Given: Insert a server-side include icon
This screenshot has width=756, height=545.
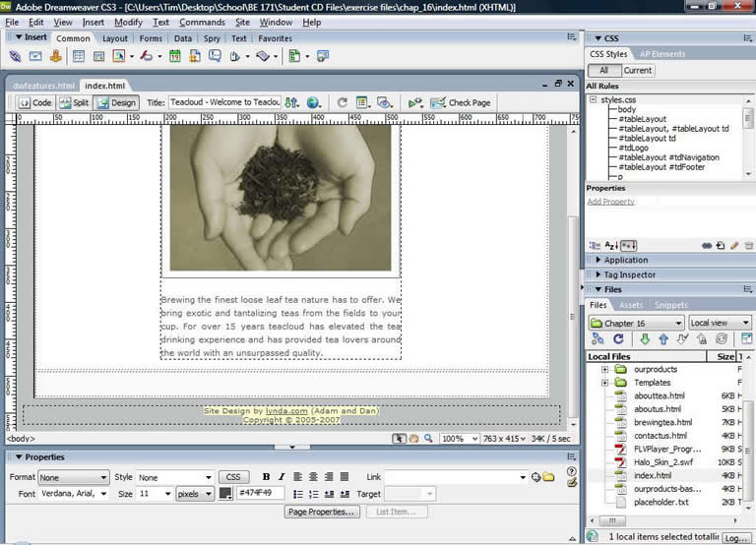Looking at the screenshot, I should [x=195, y=56].
